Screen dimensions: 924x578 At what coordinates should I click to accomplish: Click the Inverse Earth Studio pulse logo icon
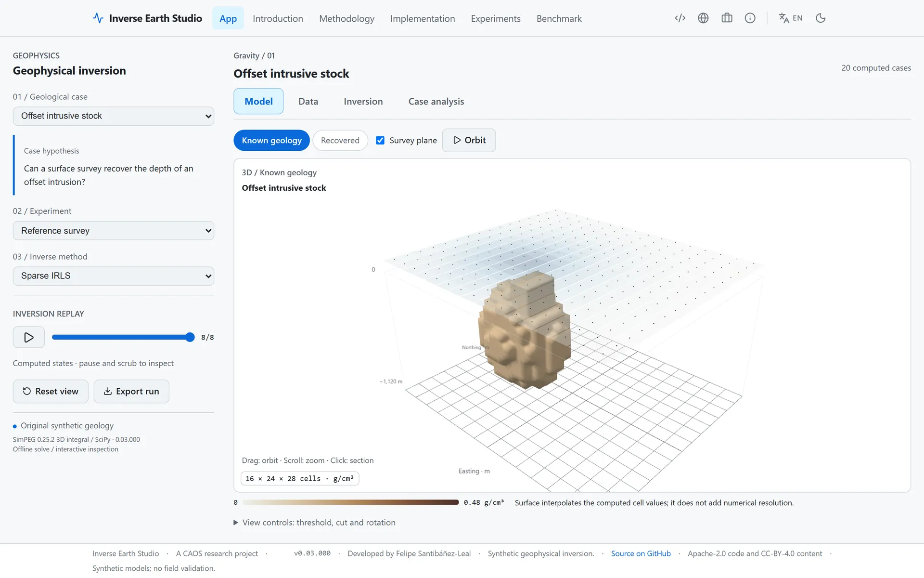(x=98, y=18)
